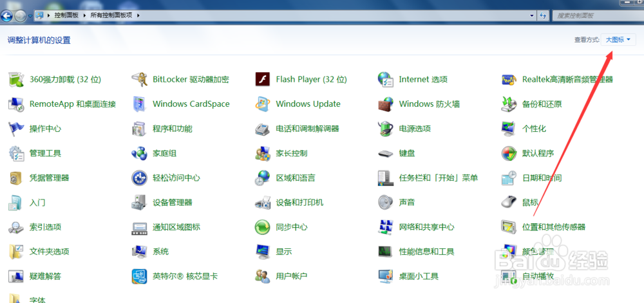Open recent pages dropdown beside Forward button

pos(30,16)
